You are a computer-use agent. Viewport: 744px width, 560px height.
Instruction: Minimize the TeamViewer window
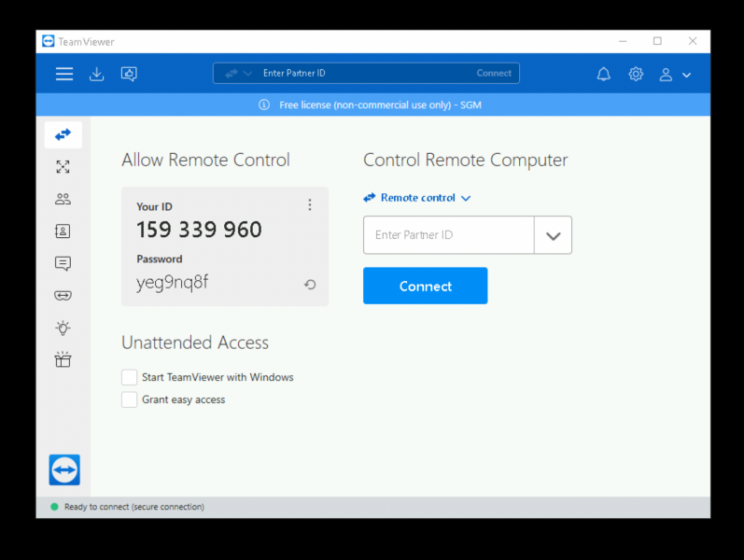(x=623, y=41)
